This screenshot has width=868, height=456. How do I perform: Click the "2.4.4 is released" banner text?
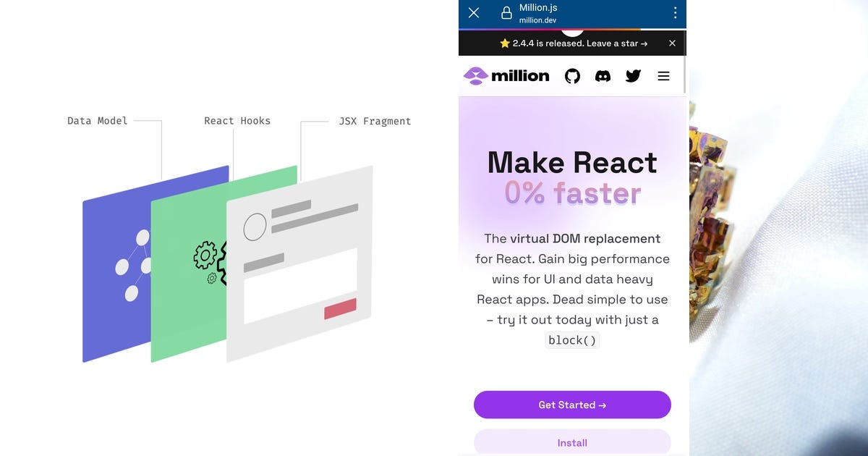coord(550,43)
